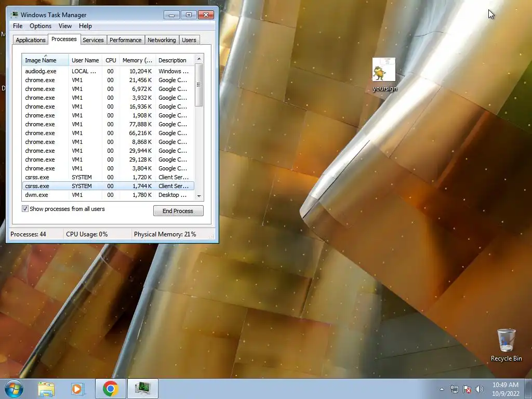Viewport: 532px width, 399px height.
Task: Select chrome.exe using 66,216 K memory
Action: pyautogui.click(x=108, y=133)
